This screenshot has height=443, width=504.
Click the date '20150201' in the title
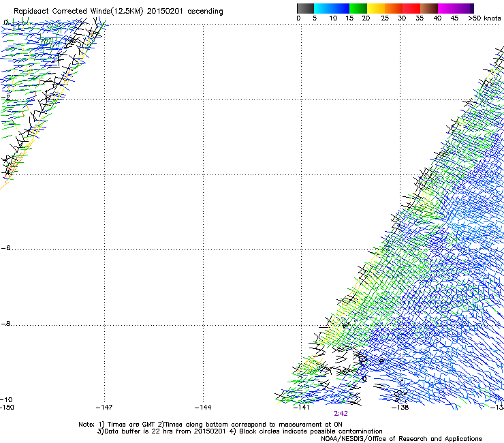click(x=165, y=11)
